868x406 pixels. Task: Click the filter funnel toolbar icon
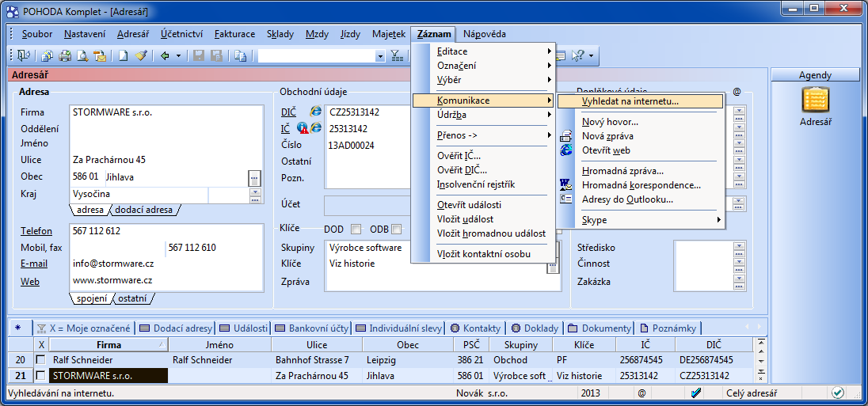[397, 55]
